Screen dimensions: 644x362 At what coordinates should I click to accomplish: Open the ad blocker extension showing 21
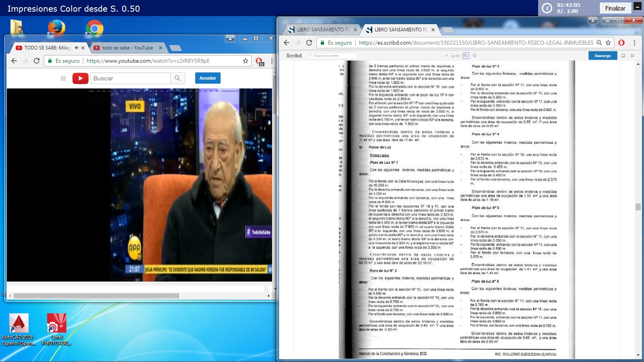click(x=259, y=61)
